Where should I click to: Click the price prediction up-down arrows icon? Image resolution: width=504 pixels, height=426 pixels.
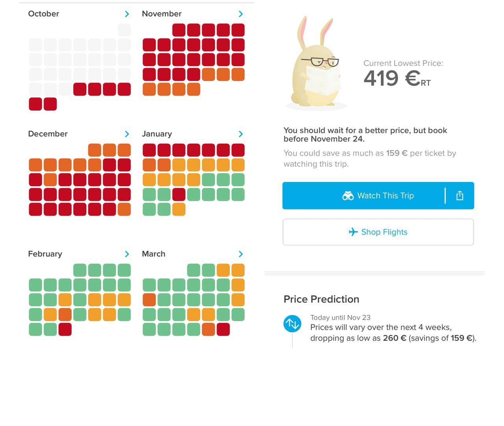click(x=292, y=324)
